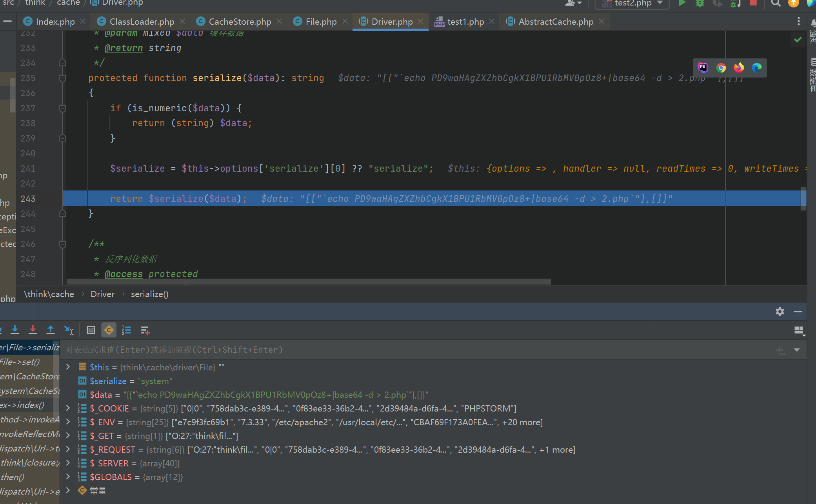Open the Notifications bell in right sidebar
The image size is (816, 504).
coord(812,23)
